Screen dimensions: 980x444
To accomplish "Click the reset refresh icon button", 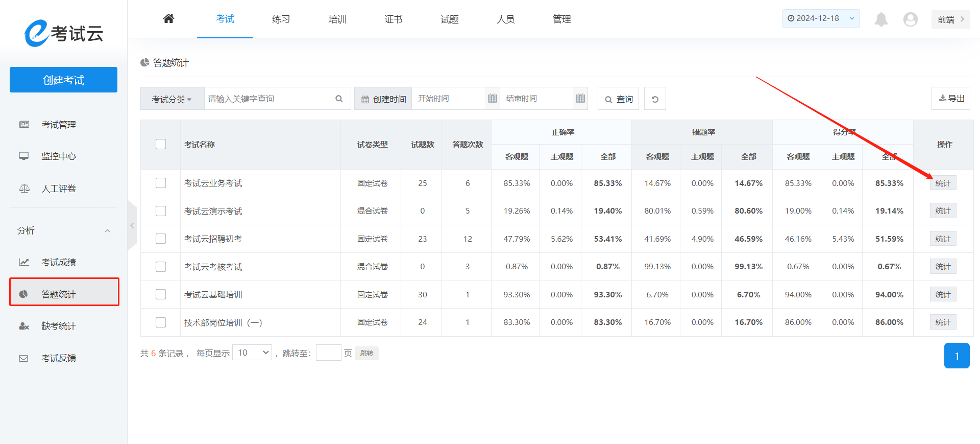I will click(x=655, y=99).
